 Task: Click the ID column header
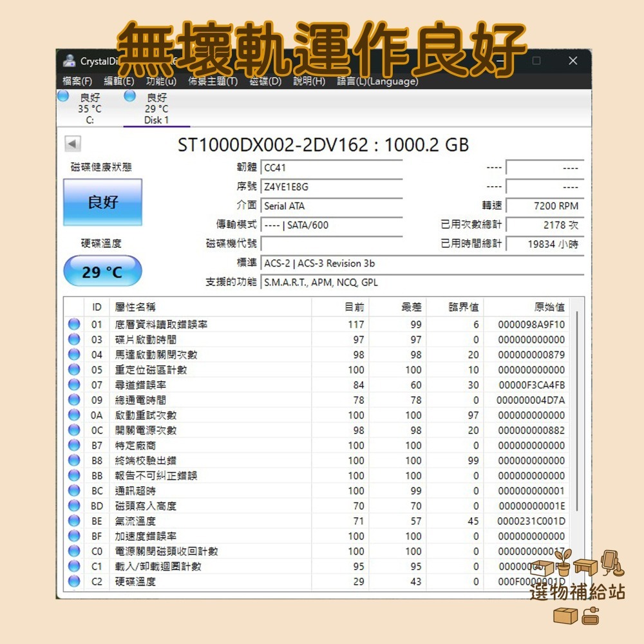97,307
